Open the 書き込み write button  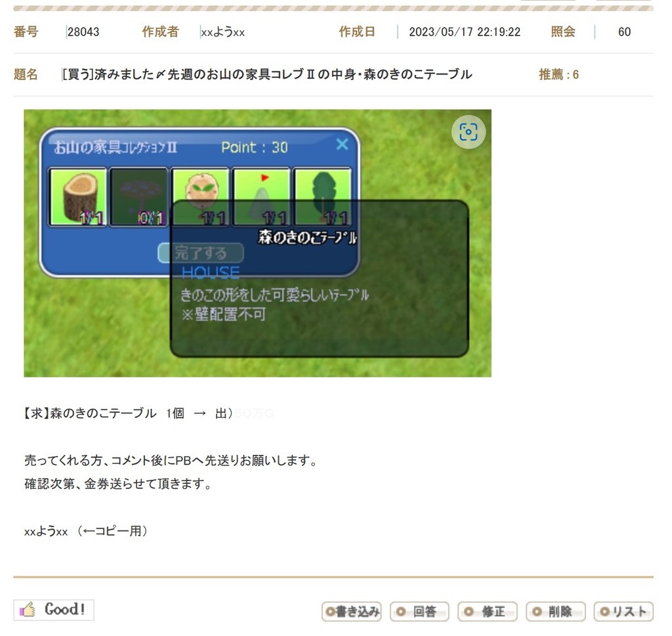point(351,612)
